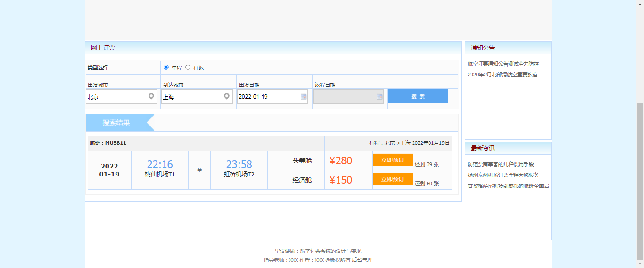644x268 pixels.
Task: Select 往返 round-trip radio button
Action: coord(188,67)
